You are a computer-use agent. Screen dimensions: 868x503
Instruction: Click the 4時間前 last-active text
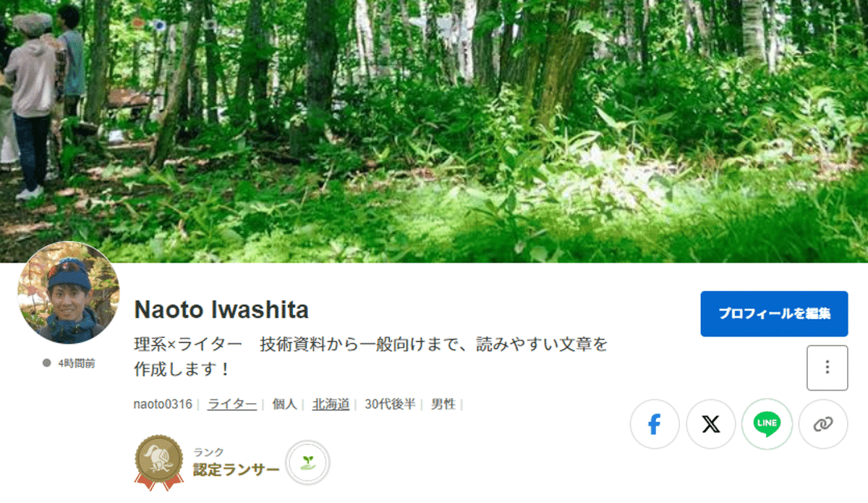tap(76, 363)
